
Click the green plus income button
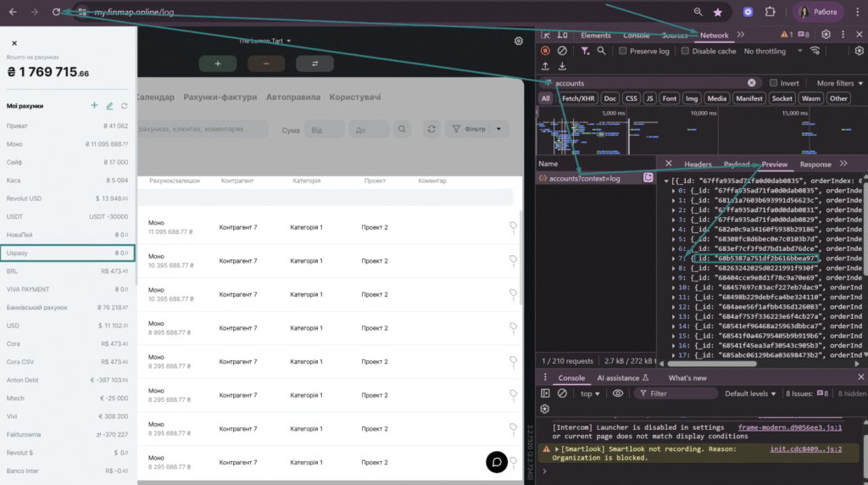(x=218, y=64)
